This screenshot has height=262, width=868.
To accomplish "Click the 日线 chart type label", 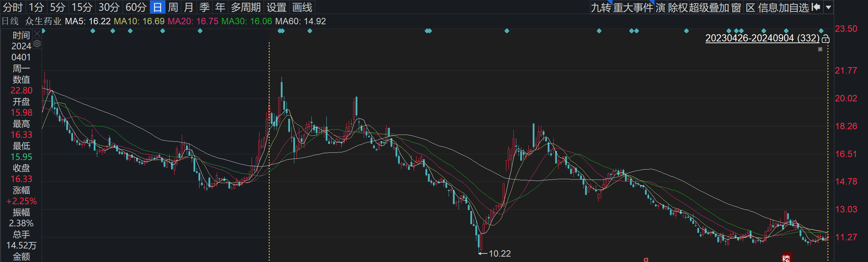I will [10, 21].
